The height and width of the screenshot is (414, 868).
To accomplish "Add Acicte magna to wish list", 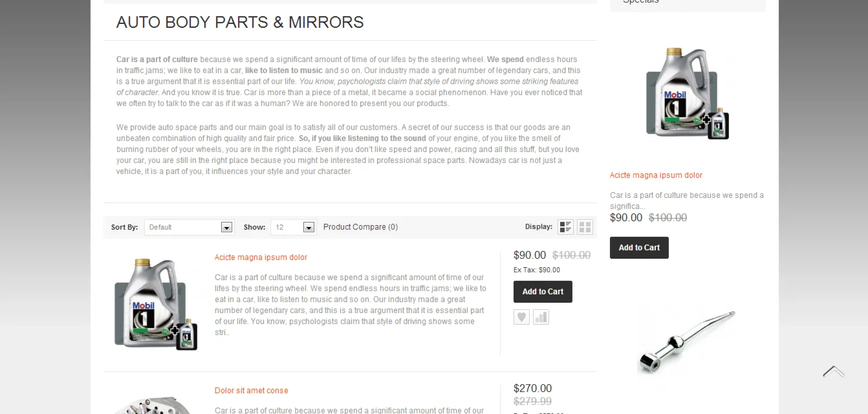I will pos(521,317).
